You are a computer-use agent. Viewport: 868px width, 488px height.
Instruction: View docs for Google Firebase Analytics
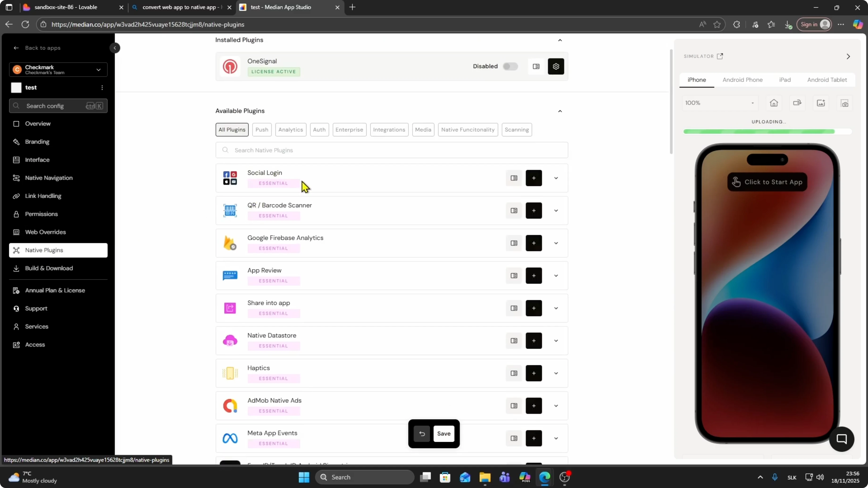coord(514,243)
